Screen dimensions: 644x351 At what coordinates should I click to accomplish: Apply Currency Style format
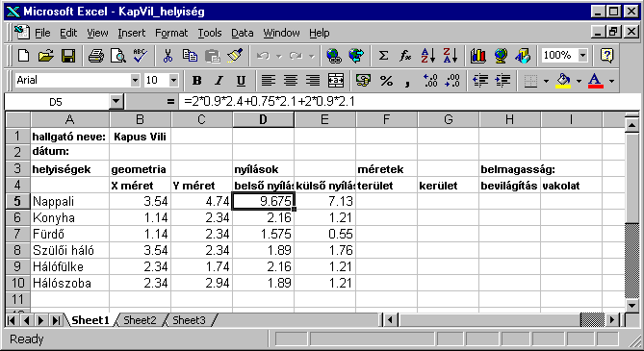(x=363, y=80)
